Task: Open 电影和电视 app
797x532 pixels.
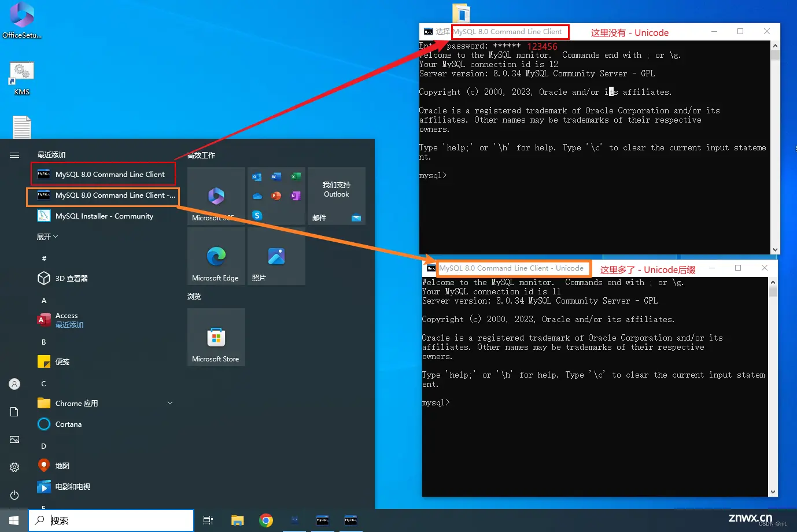Action: (x=103, y=487)
